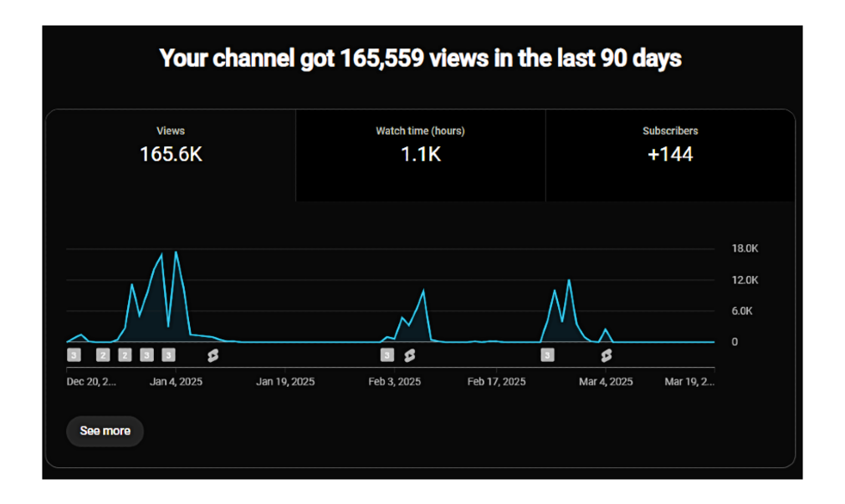Click the 'Feb 3, 2025' axis date label
The image size is (845, 504).
pyautogui.click(x=395, y=382)
